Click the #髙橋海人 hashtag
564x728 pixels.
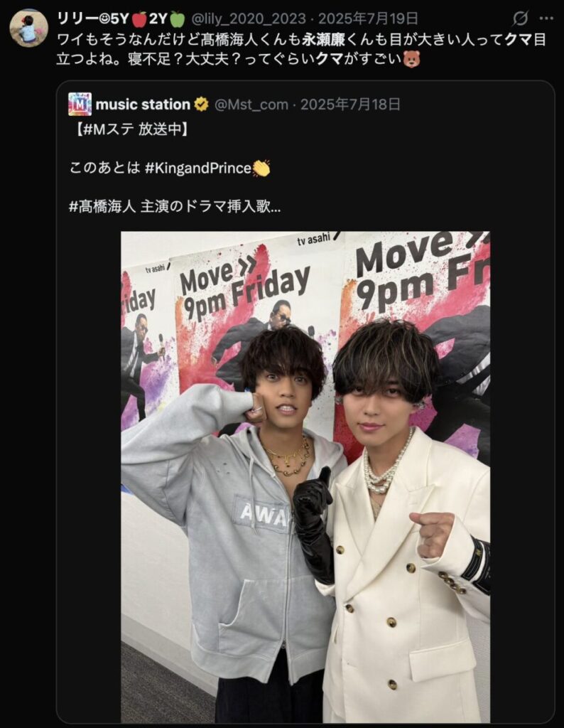point(102,206)
